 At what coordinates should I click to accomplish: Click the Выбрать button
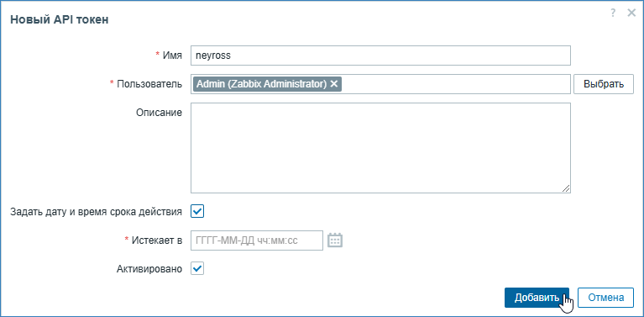(604, 84)
